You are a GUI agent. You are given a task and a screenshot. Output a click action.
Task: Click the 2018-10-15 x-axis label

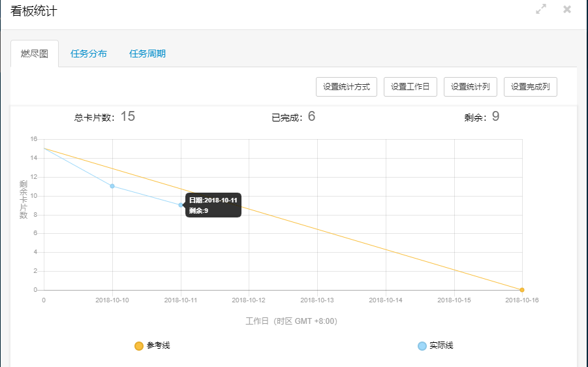tap(454, 300)
